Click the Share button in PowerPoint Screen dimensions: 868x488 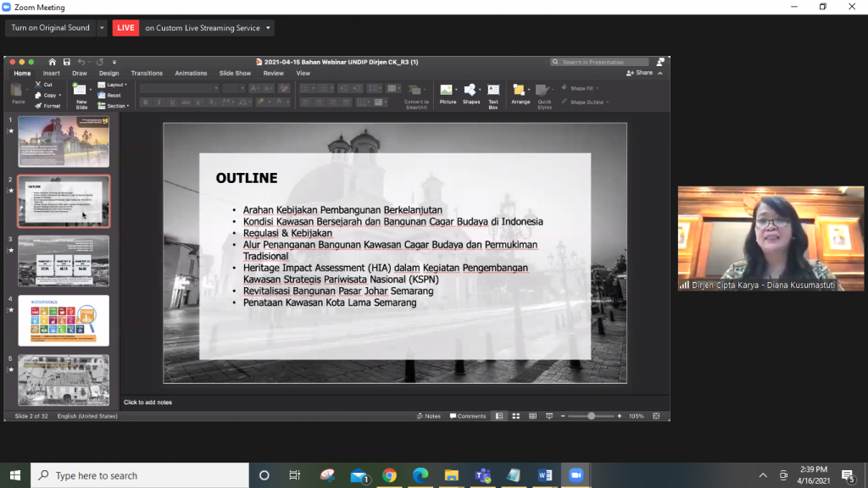pyautogui.click(x=640, y=73)
